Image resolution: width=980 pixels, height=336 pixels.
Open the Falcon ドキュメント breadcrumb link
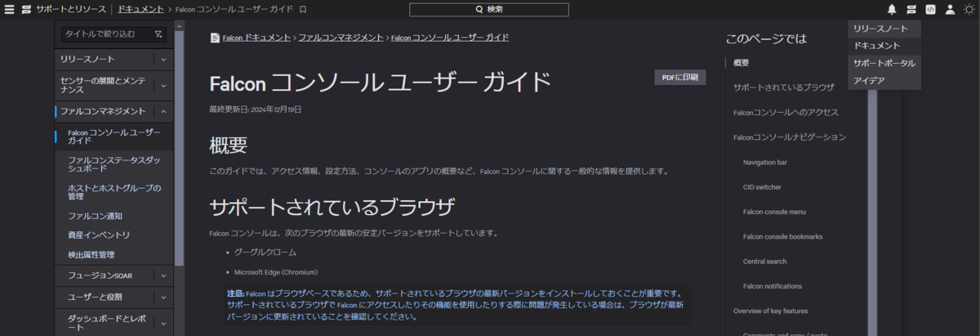(x=256, y=38)
